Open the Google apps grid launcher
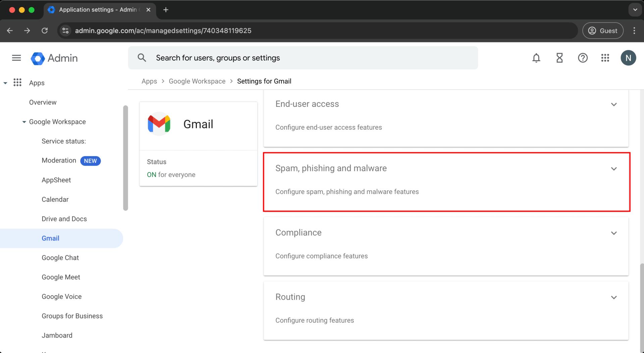The height and width of the screenshot is (353, 644). coord(605,58)
